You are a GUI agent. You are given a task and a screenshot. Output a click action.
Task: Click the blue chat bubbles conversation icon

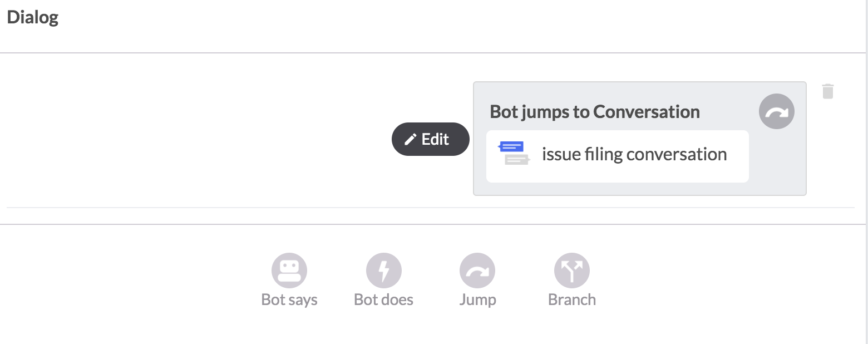[513, 153]
